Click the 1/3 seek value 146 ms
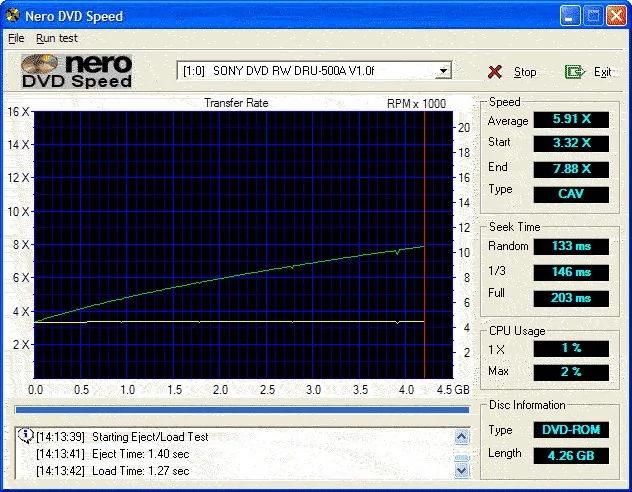 (x=571, y=272)
